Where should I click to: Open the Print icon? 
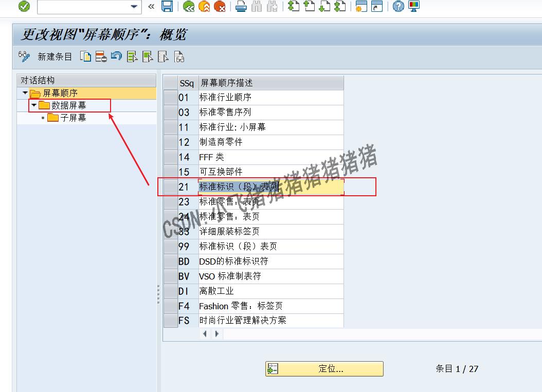tap(240, 7)
